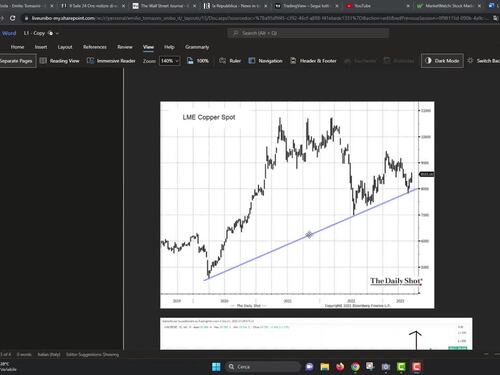Switch to Reading View

click(60, 61)
